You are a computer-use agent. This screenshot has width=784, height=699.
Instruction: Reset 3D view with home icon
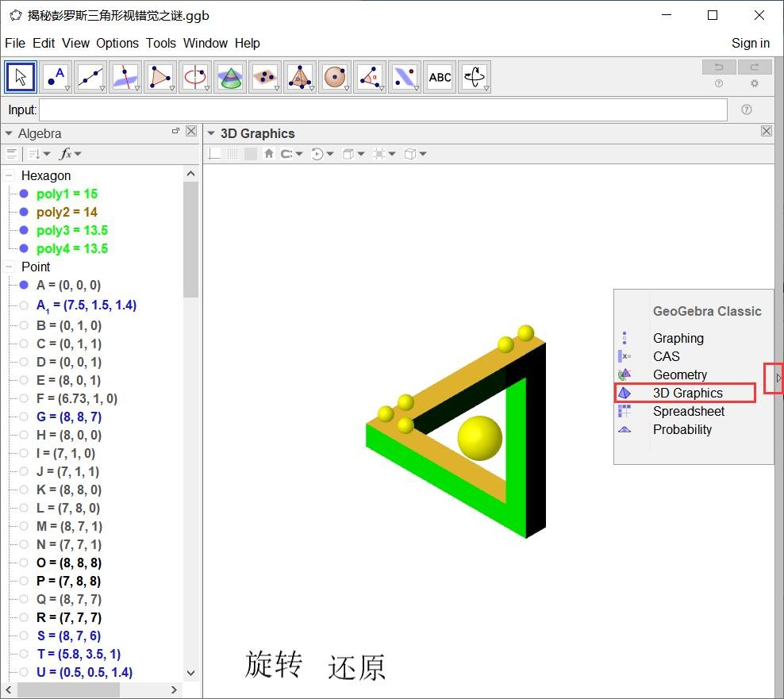tap(269, 154)
